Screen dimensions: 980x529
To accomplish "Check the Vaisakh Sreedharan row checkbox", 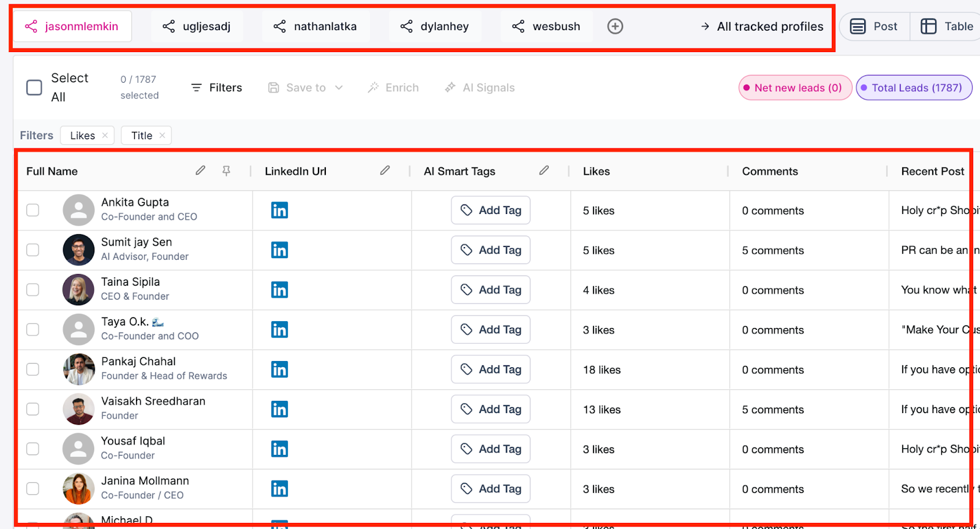I will tap(32, 409).
